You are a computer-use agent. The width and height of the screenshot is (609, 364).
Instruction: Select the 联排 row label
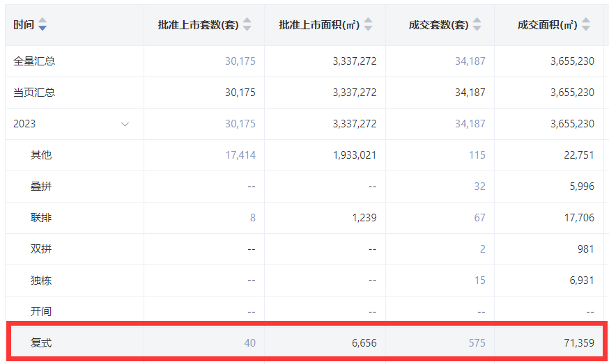tap(41, 218)
